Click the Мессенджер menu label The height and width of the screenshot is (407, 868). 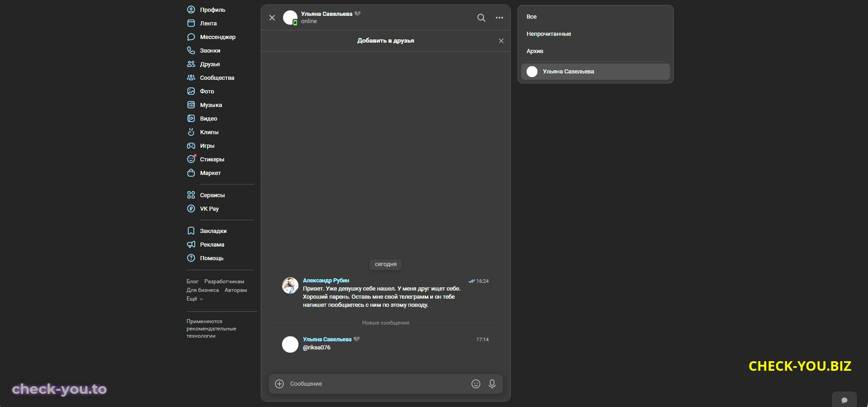218,37
